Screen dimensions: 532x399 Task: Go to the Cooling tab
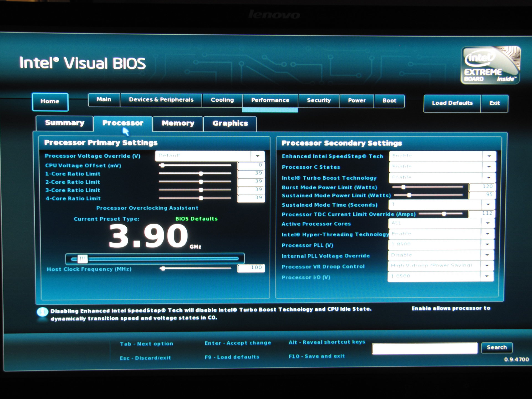(222, 100)
